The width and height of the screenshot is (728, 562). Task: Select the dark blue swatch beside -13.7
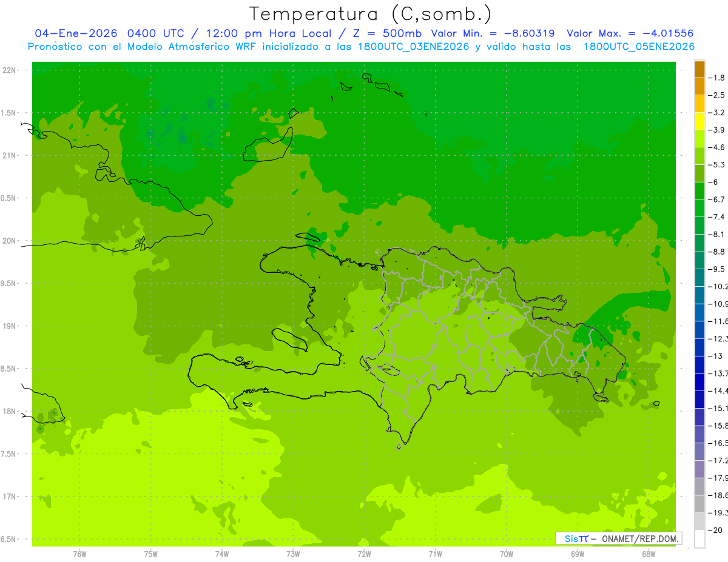tap(699, 364)
